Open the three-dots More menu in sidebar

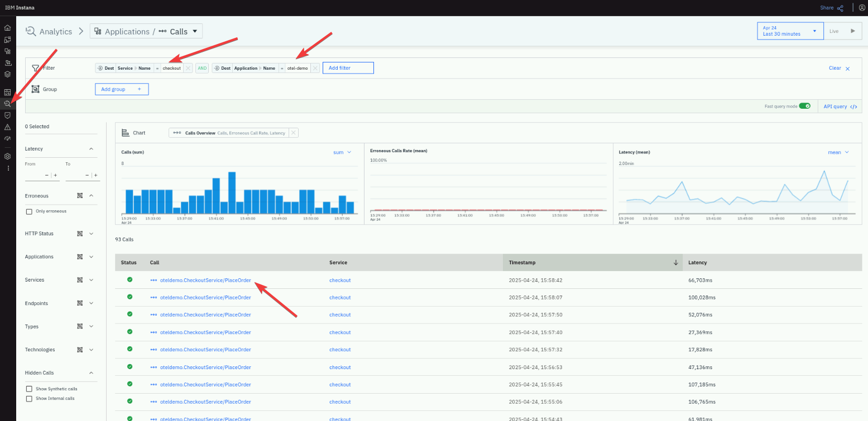coord(8,168)
